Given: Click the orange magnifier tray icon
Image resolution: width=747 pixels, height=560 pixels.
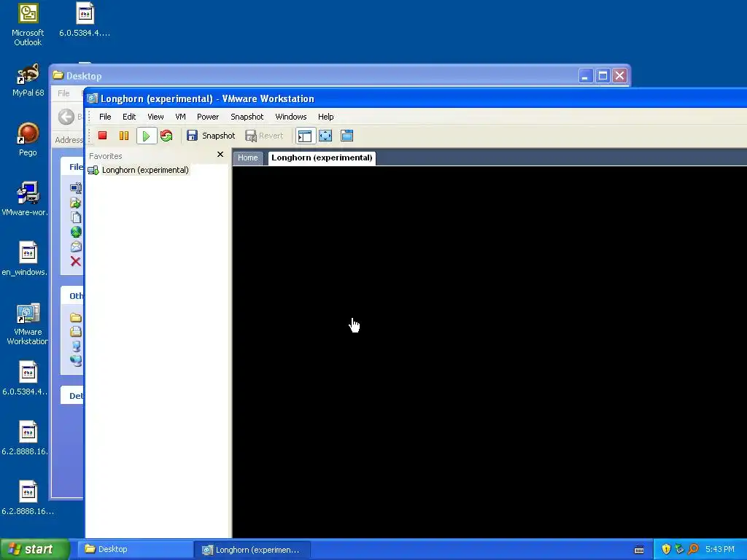Looking at the screenshot, I should point(693,549).
